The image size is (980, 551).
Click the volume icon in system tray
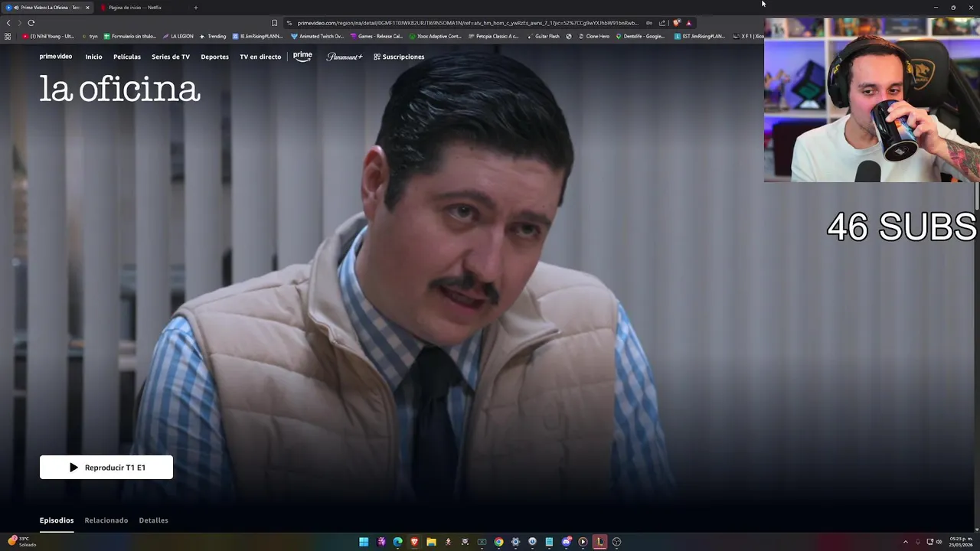pyautogui.click(x=939, y=542)
